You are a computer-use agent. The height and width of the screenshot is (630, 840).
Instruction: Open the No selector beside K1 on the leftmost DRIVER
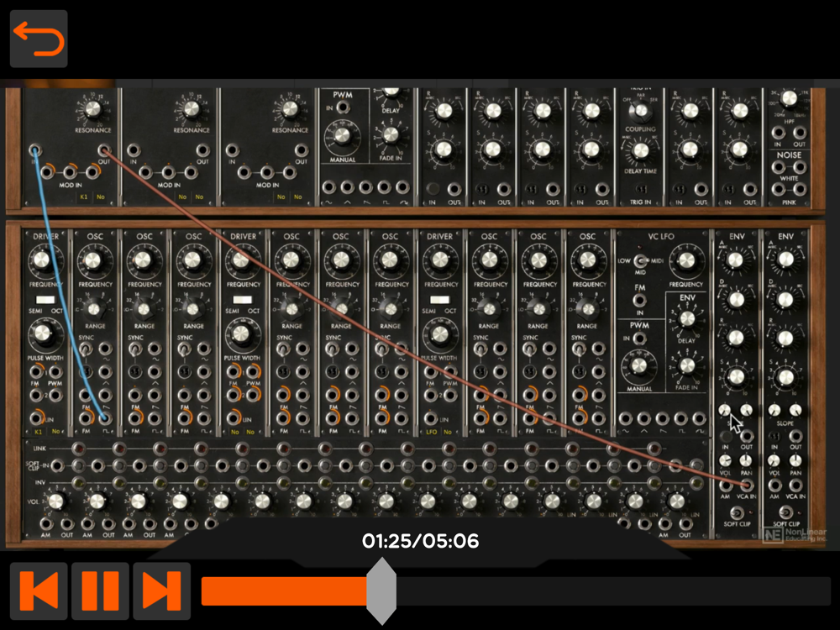(x=55, y=432)
